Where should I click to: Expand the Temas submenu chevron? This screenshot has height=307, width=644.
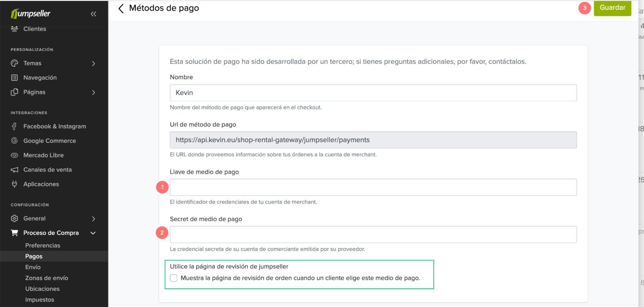coord(93,63)
